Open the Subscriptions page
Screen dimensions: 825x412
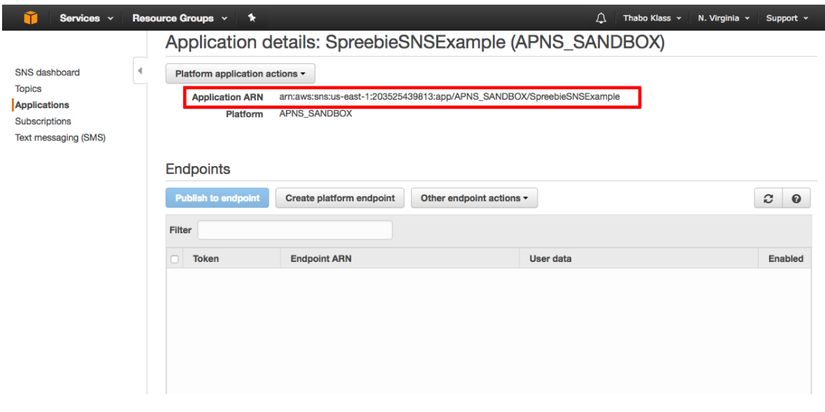tap(43, 122)
